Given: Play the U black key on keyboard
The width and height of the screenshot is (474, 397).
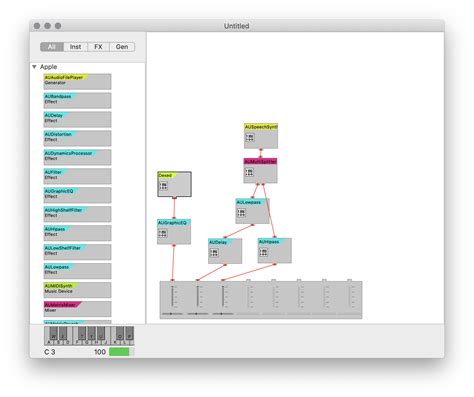Looking at the screenshot, I should [x=101, y=332].
